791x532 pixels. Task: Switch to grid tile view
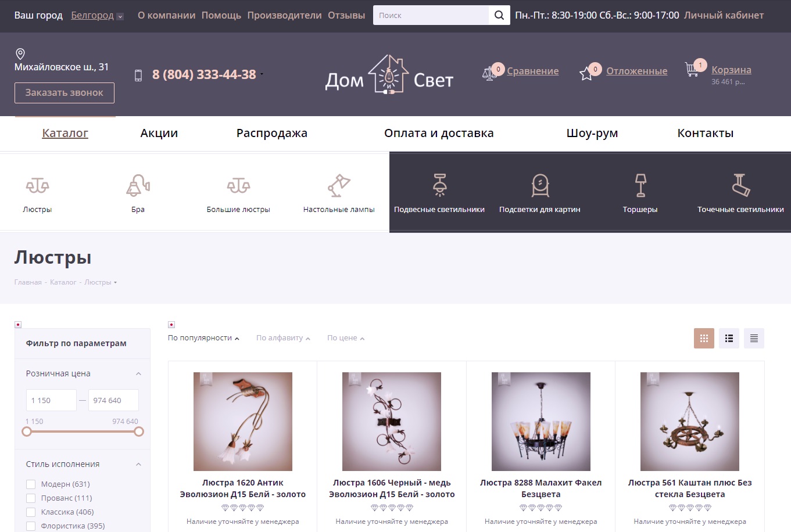coord(704,339)
